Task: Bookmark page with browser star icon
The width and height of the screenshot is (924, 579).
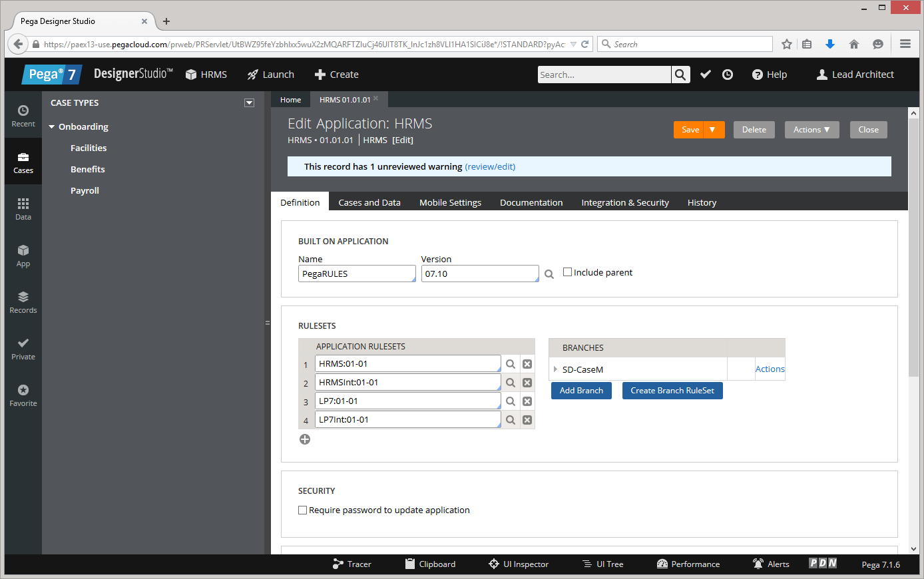Action: tap(787, 44)
